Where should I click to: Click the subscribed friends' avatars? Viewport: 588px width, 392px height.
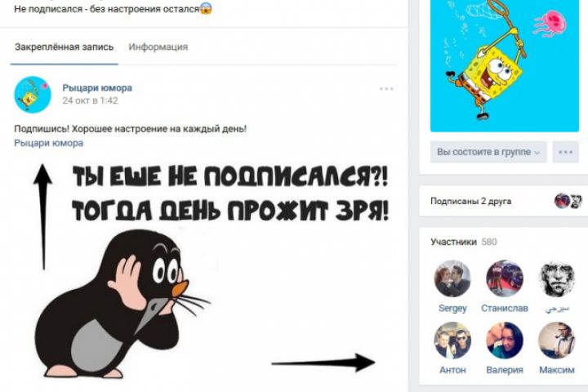coord(568,201)
